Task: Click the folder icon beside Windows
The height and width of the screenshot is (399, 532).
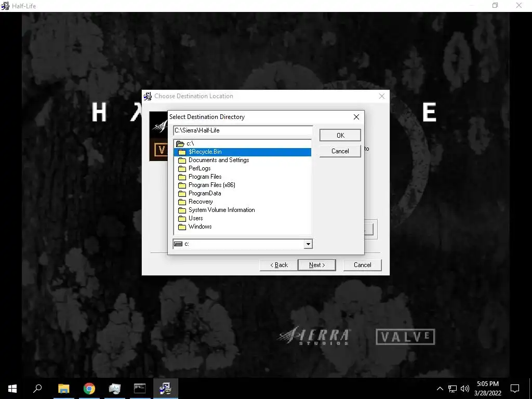Action: coord(182,227)
